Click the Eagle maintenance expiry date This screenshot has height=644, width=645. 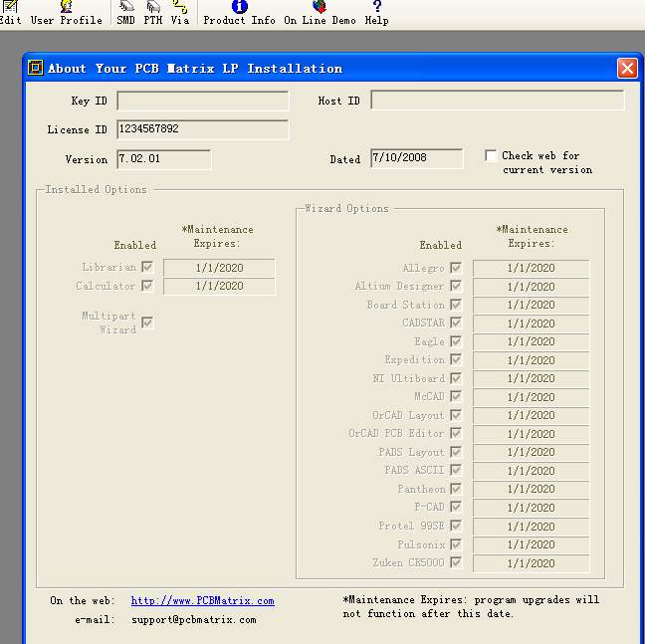tap(532, 341)
